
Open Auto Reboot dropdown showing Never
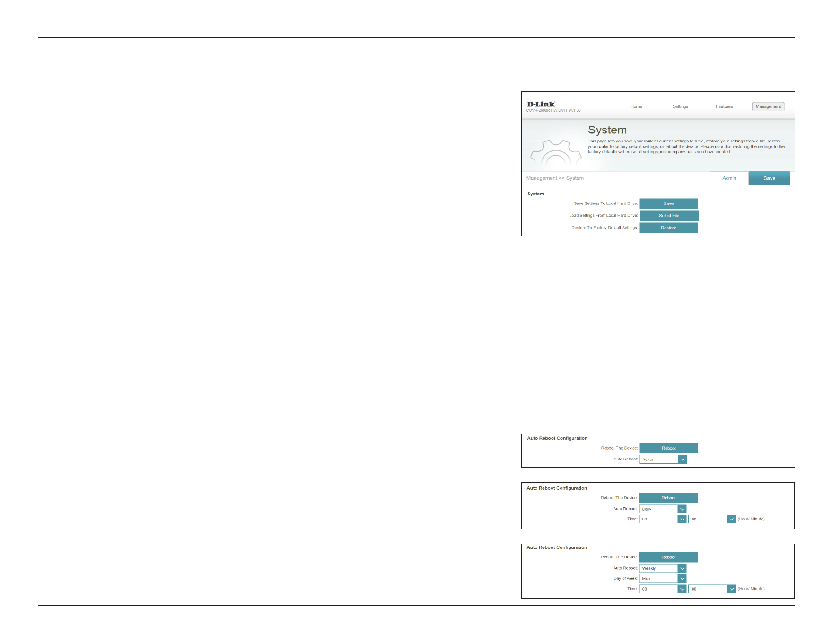pyautogui.click(x=663, y=459)
